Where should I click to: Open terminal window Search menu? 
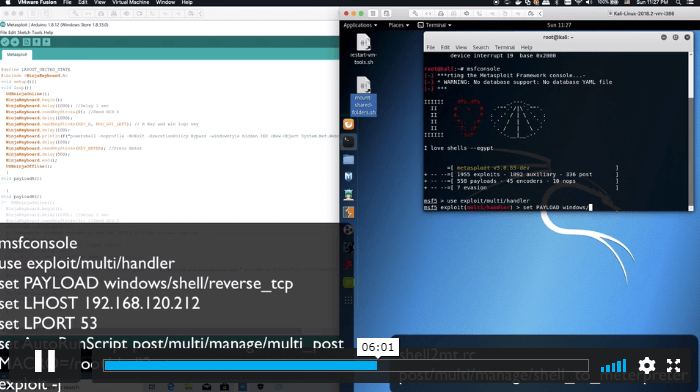pos(481,47)
